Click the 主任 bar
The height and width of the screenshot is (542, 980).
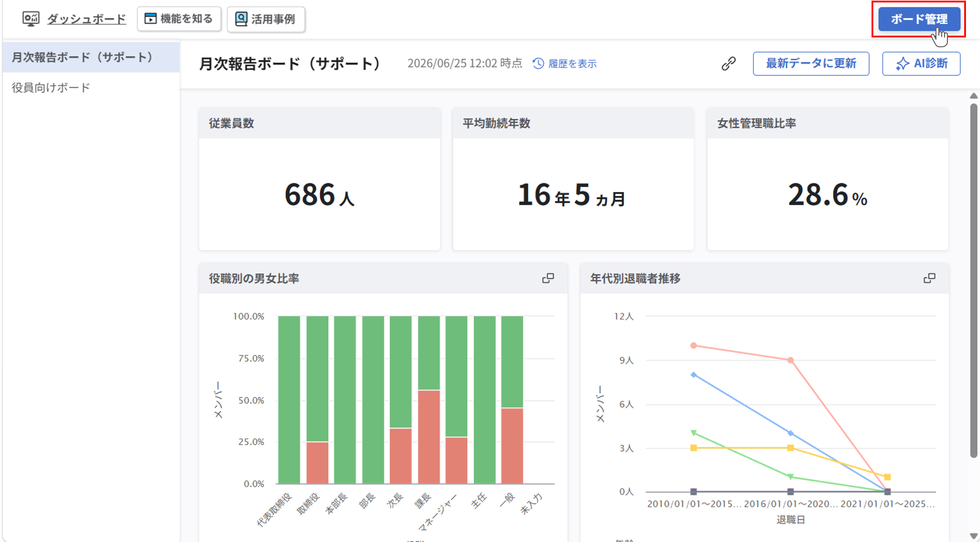(484, 400)
